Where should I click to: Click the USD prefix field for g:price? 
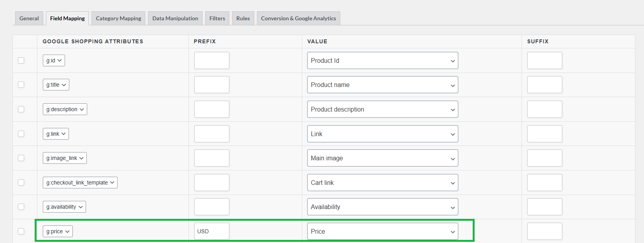[x=211, y=231]
